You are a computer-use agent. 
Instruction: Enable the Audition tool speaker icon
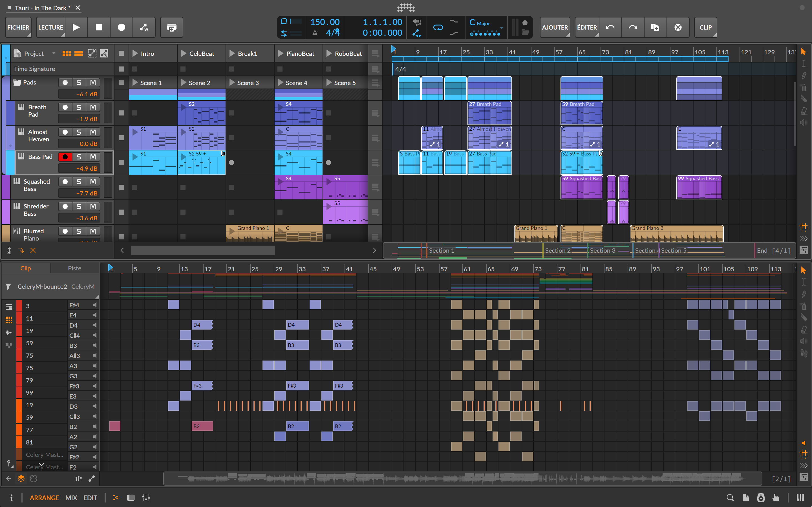[804, 123]
